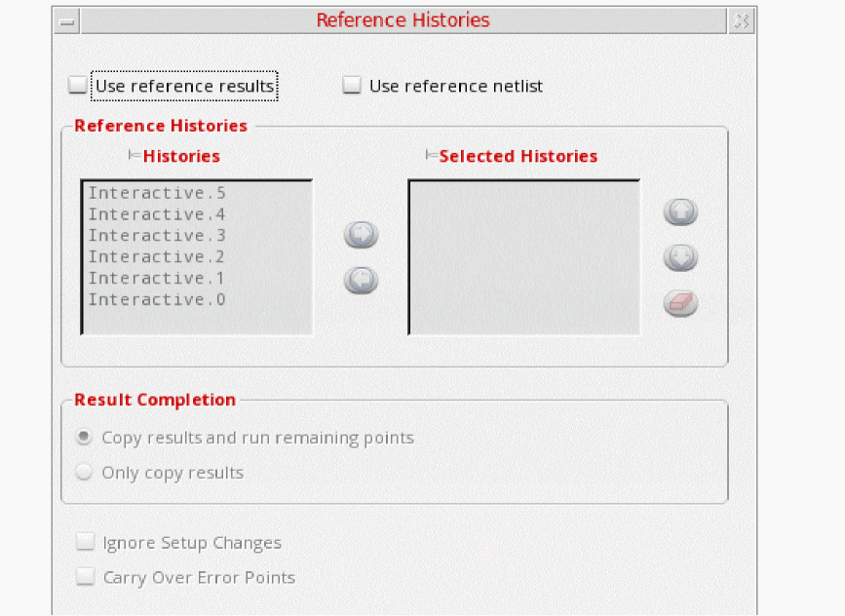Click inside the Selected Histories list box
Image resolution: width=845 pixels, height=616 pixels.
pyautogui.click(x=524, y=257)
